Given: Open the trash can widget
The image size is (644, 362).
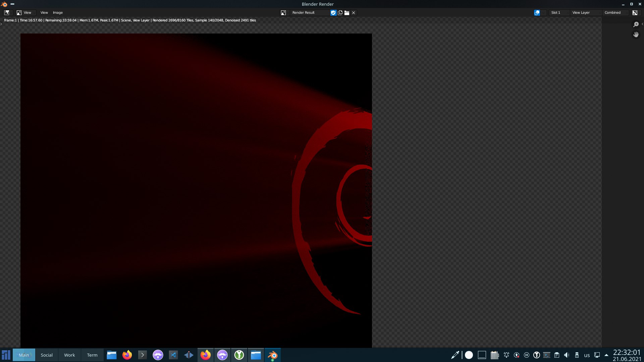Looking at the screenshot, I should point(495,355).
